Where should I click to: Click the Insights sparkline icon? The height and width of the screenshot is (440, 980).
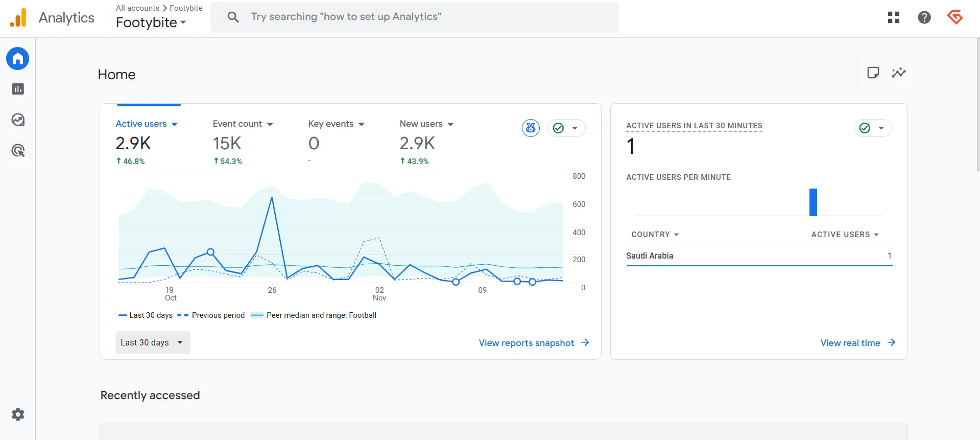(898, 73)
